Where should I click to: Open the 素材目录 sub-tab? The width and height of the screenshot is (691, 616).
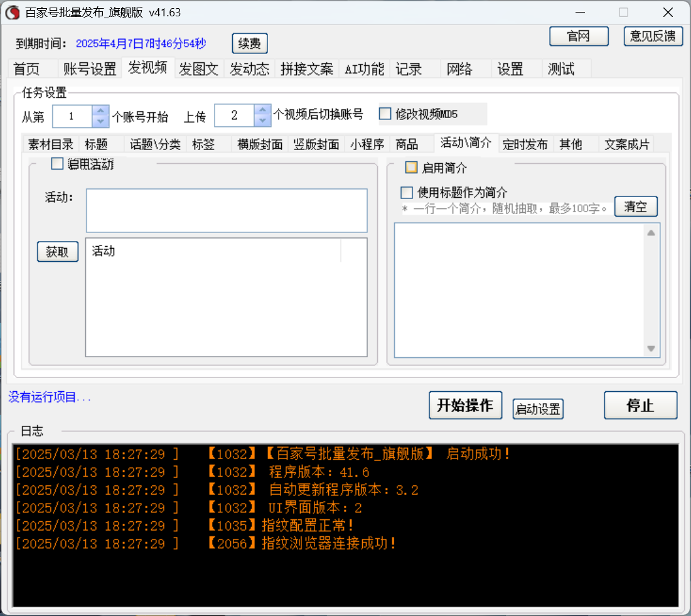click(51, 144)
